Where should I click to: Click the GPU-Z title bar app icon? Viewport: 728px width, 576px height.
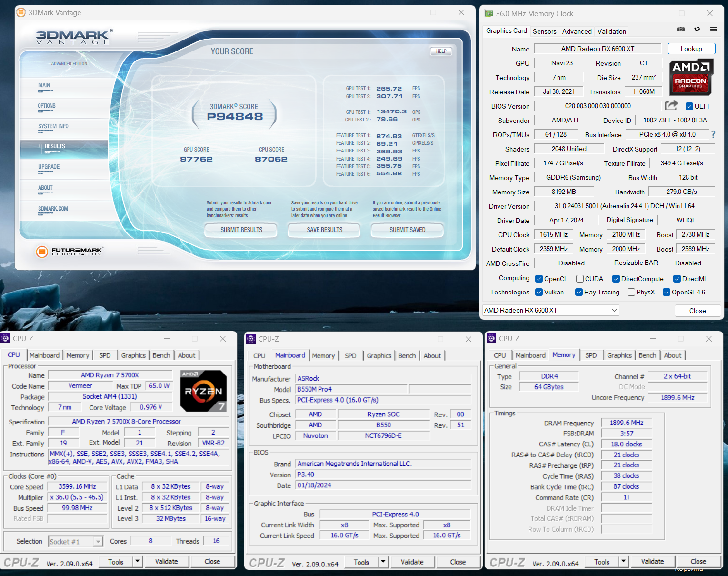click(x=489, y=13)
